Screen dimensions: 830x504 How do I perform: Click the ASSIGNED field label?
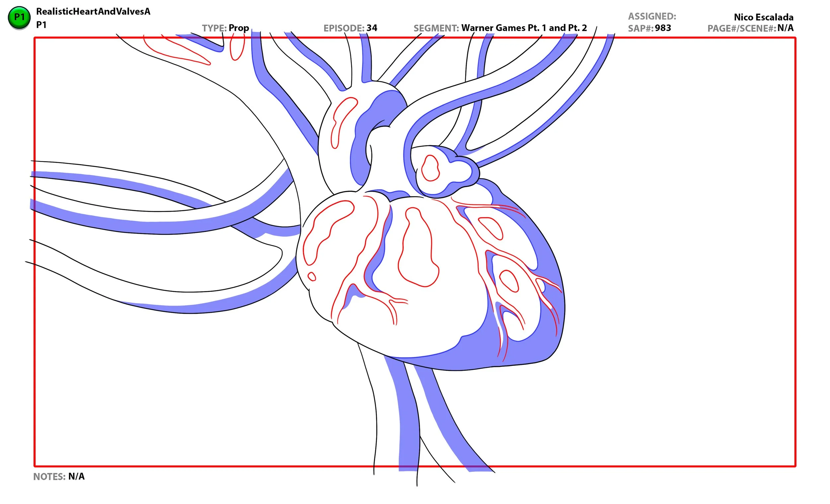(652, 16)
